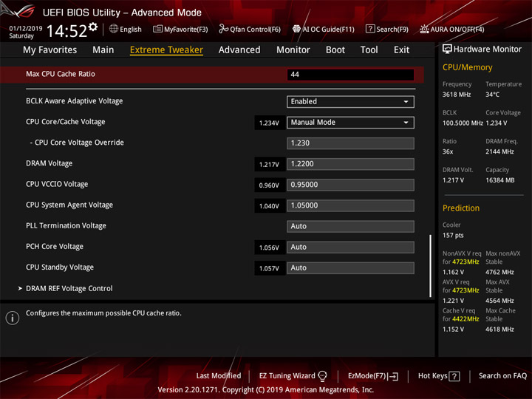Viewport: 532px width, 399px height.
Task: Click the PCH Core Voltage field
Action: (x=350, y=248)
